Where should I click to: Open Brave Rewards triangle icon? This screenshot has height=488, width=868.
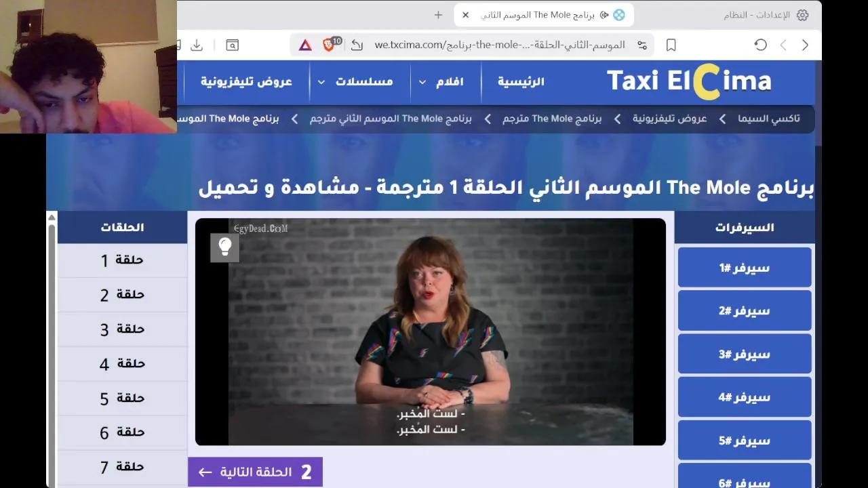[x=305, y=45]
